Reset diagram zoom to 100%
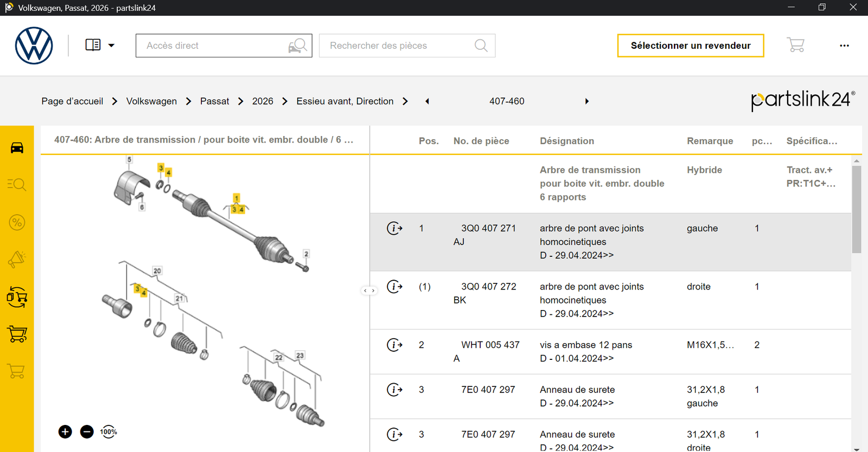The width and height of the screenshot is (868, 452). (x=108, y=432)
